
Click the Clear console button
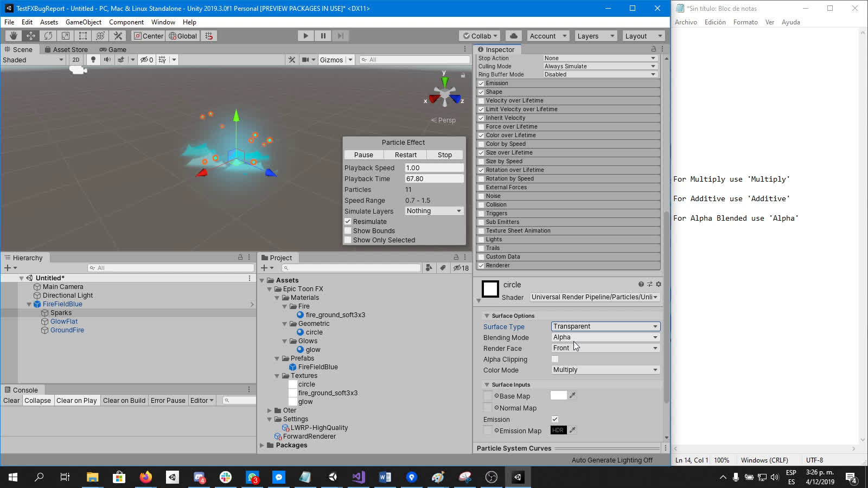point(11,401)
